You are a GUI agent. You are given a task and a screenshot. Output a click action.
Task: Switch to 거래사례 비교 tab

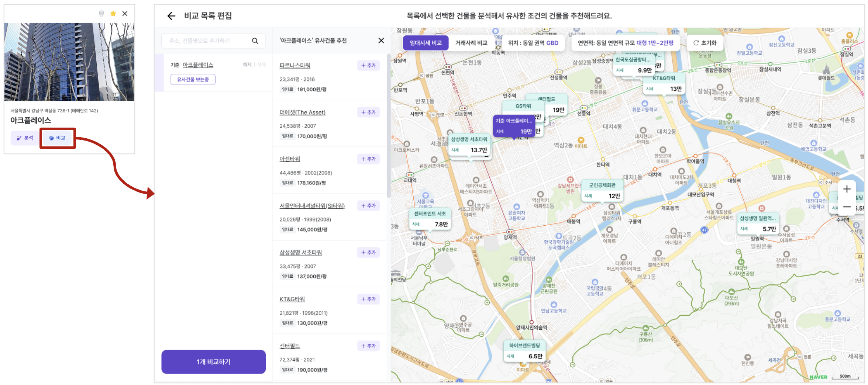click(x=471, y=43)
